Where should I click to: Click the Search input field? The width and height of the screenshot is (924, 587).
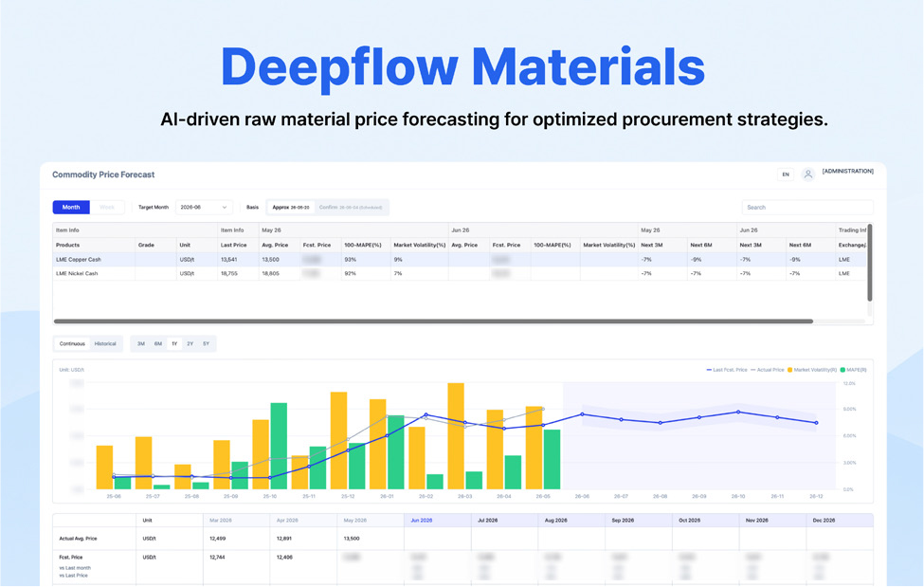(x=807, y=207)
